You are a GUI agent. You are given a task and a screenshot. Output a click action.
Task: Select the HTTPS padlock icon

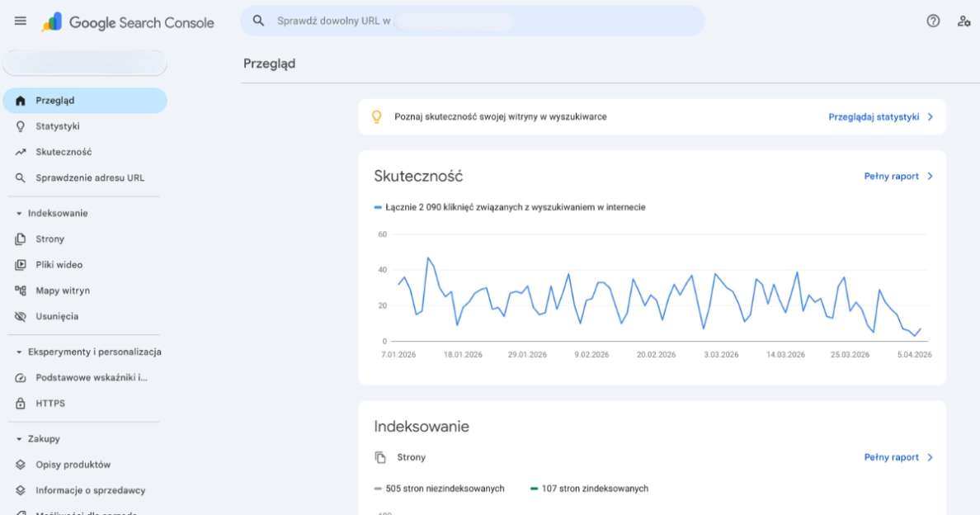click(20, 403)
